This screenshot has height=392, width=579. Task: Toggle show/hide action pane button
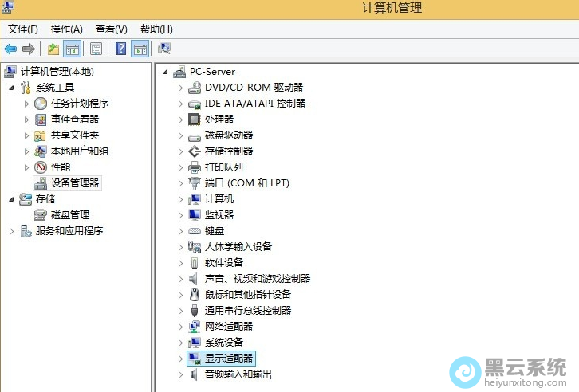[140, 49]
